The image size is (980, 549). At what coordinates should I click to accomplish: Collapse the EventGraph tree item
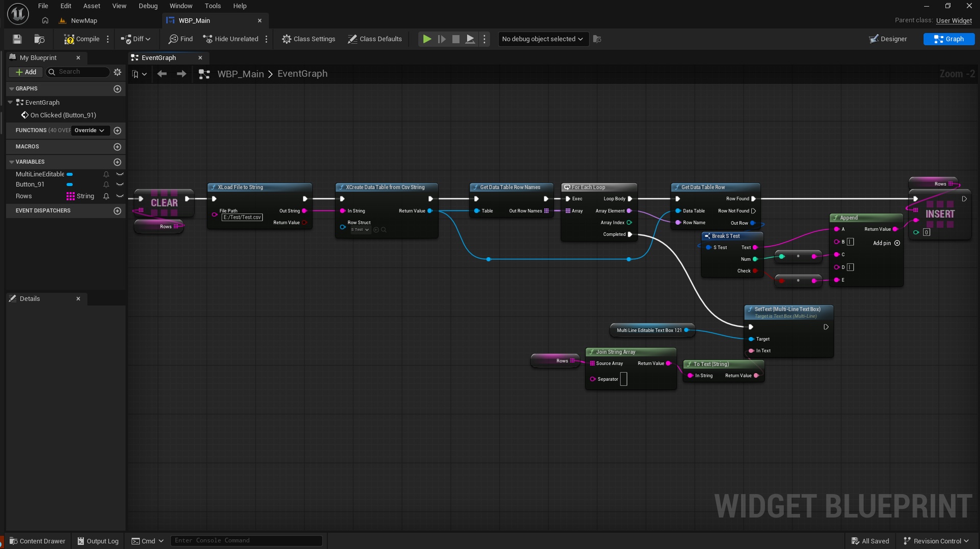coord(10,102)
